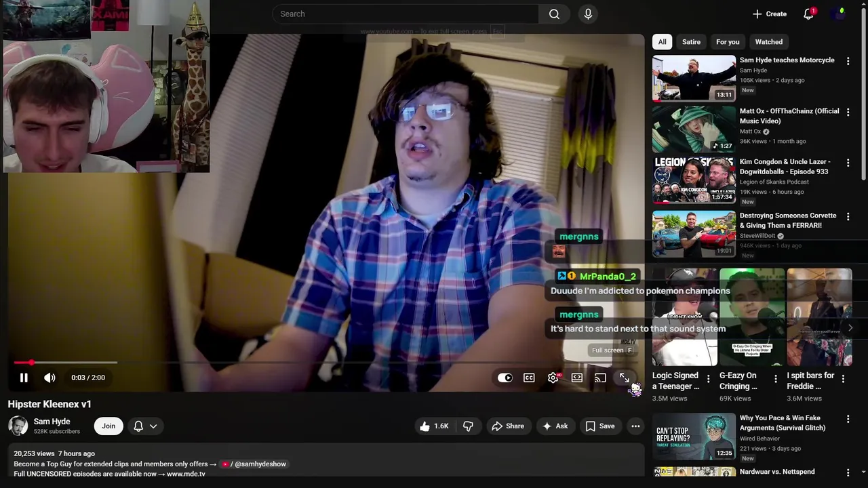868x488 pixels.
Task: Open Sam Hyde channel name link
Action: pos(52,422)
